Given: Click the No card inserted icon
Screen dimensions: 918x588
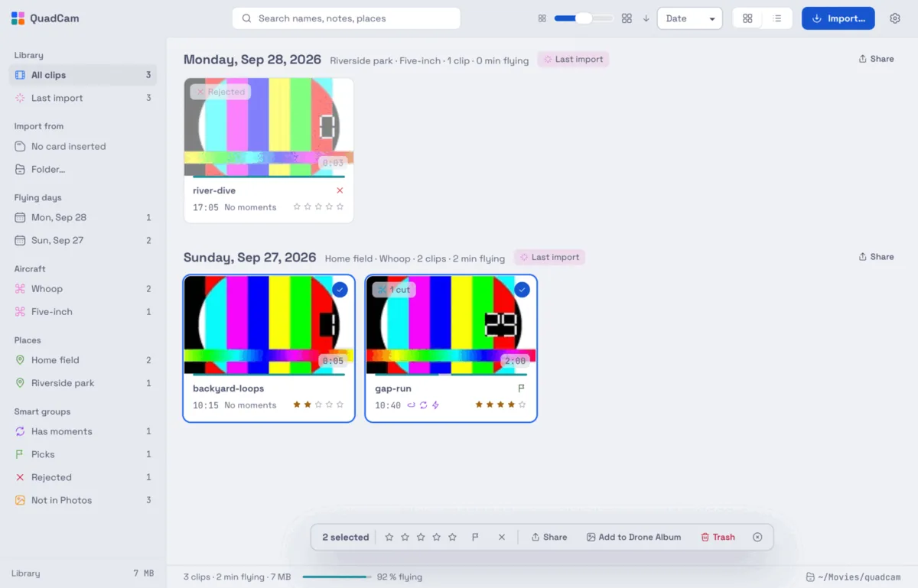Looking at the screenshot, I should [x=21, y=146].
